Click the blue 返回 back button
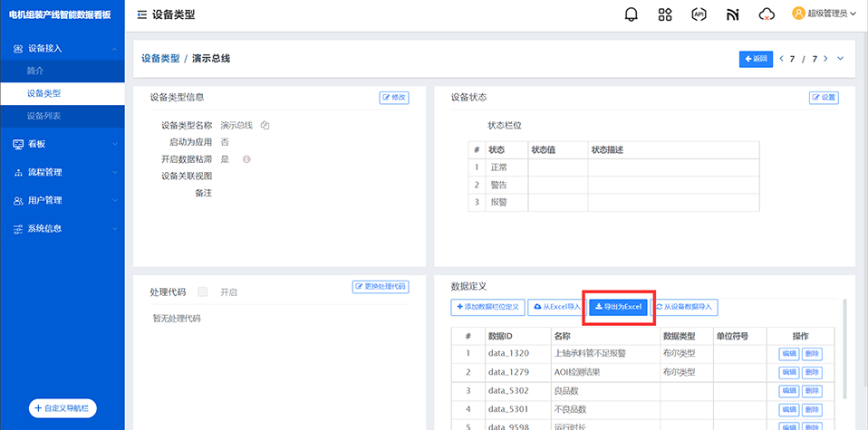 pos(755,59)
